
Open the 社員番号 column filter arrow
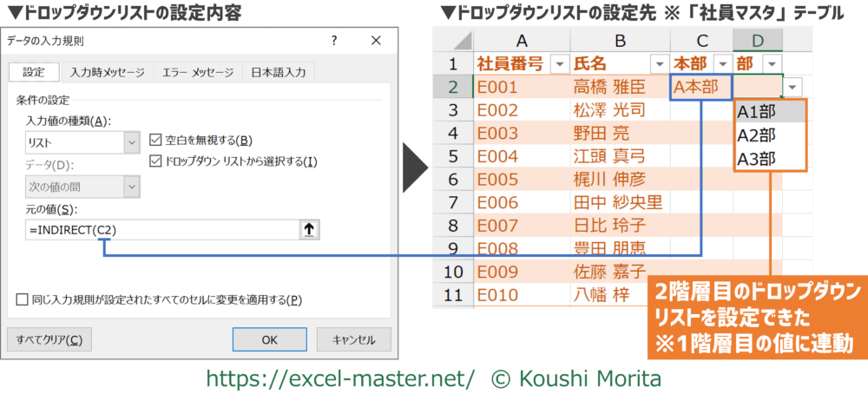(x=557, y=64)
